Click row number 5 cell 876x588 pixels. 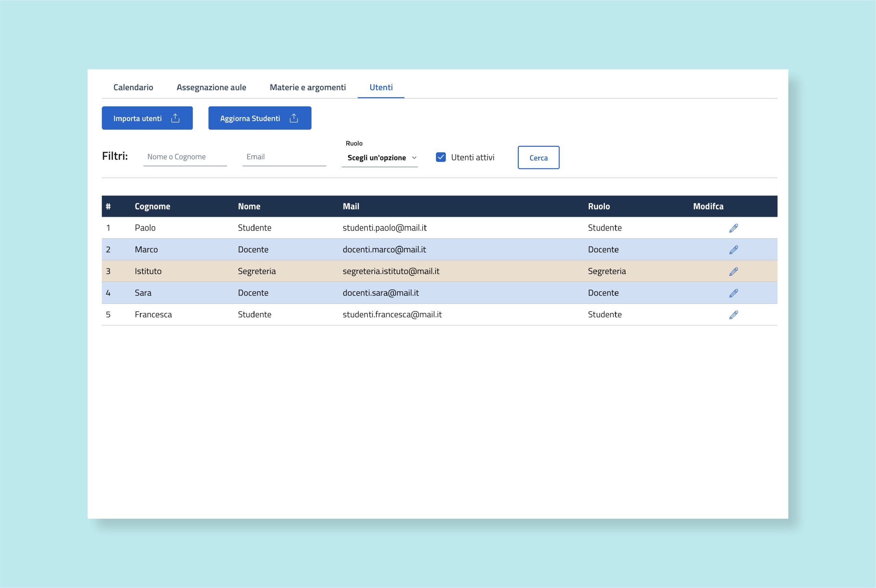pos(108,315)
